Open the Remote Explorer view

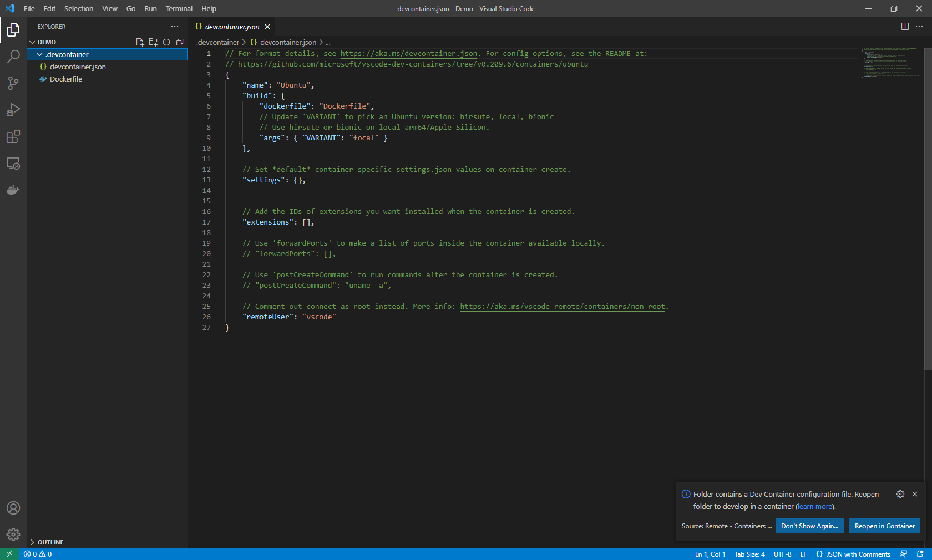tap(13, 164)
